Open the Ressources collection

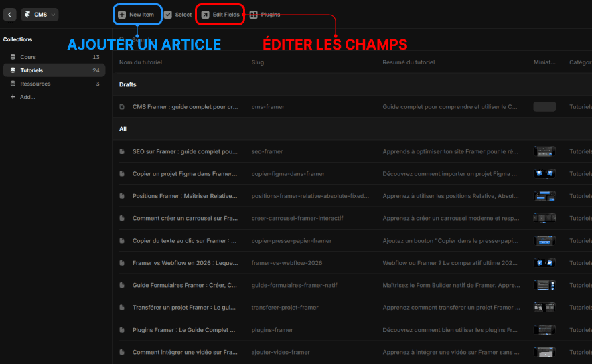pos(54,84)
